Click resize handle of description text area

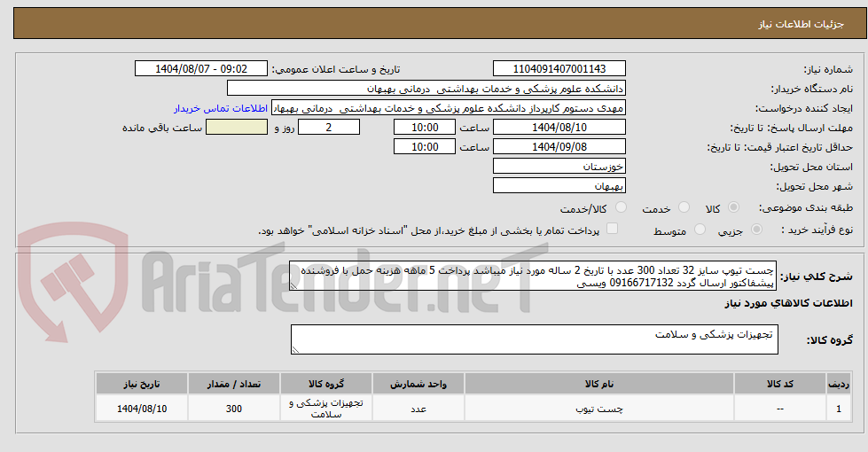click(x=294, y=286)
